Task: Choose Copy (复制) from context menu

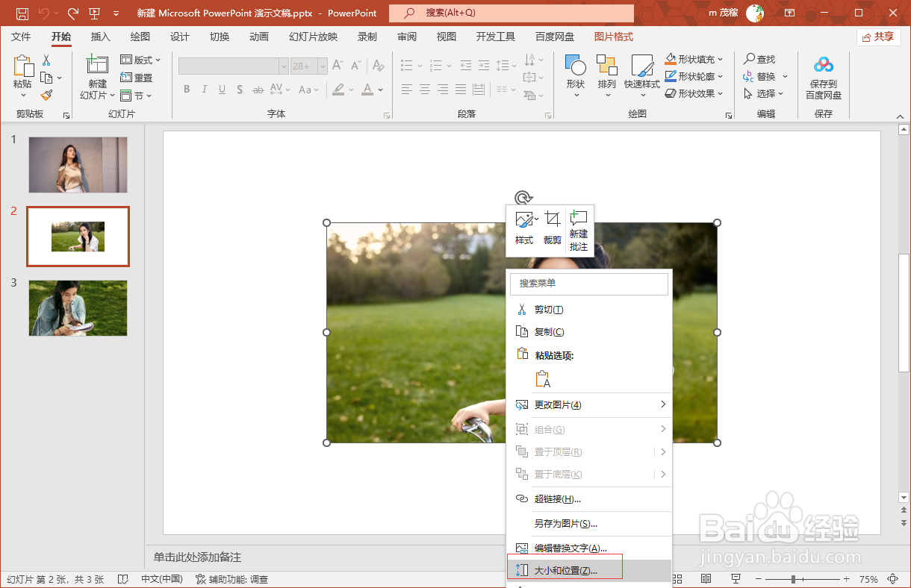Action: (590, 332)
